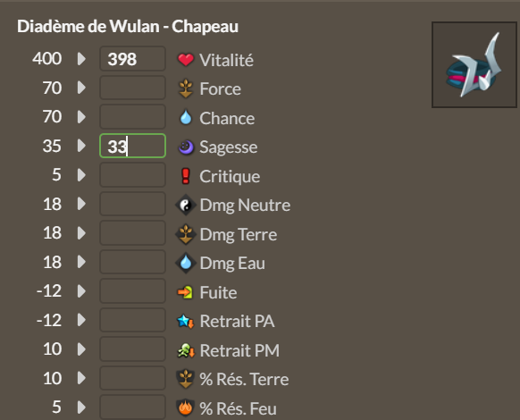Screen dimensions: 520x420
Task: Click the Diadème de Wulan item thumbnail
Action: coord(474,64)
